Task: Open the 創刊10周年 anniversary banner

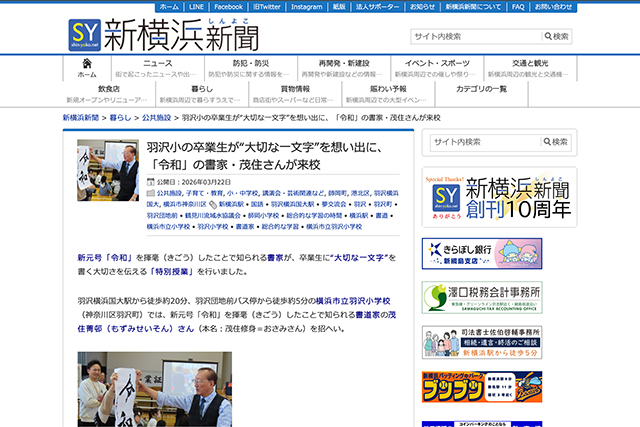Action: [497, 196]
